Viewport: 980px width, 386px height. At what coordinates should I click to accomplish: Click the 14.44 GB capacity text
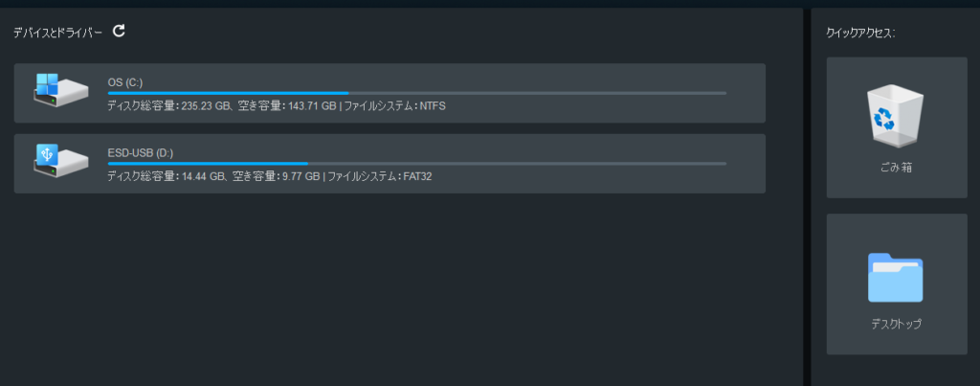pyautogui.click(x=202, y=176)
